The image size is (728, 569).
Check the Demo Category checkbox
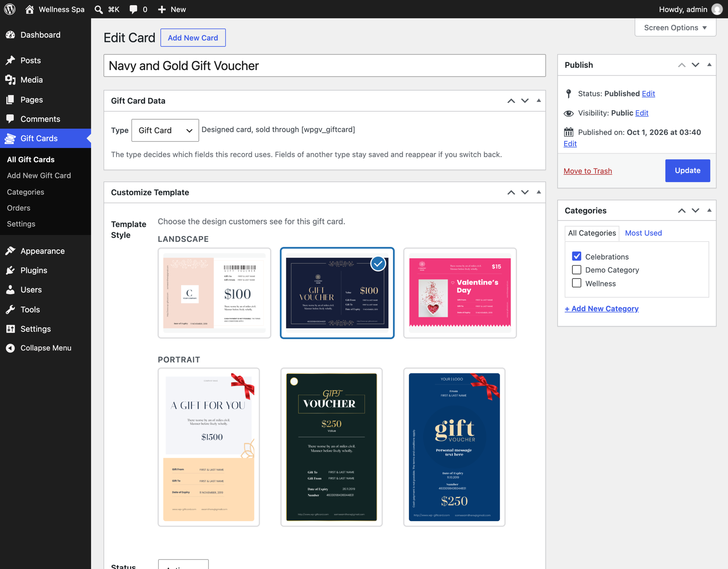576,269
